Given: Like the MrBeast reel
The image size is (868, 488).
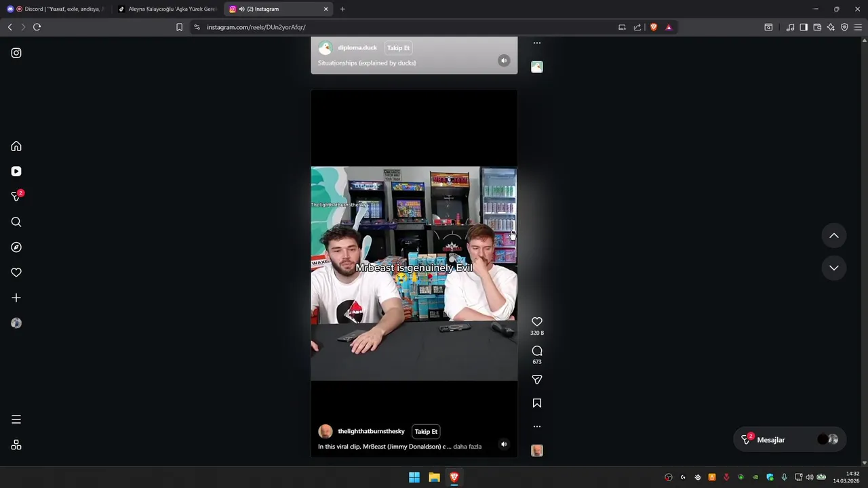Looking at the screenshot, I should point(537,322).
